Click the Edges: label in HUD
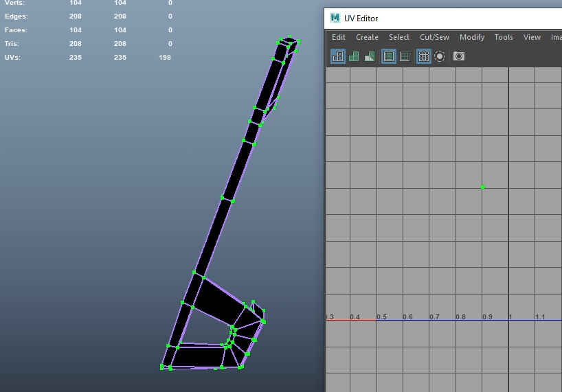This screenshot has width=562, height=392. (x=16, y=16)
